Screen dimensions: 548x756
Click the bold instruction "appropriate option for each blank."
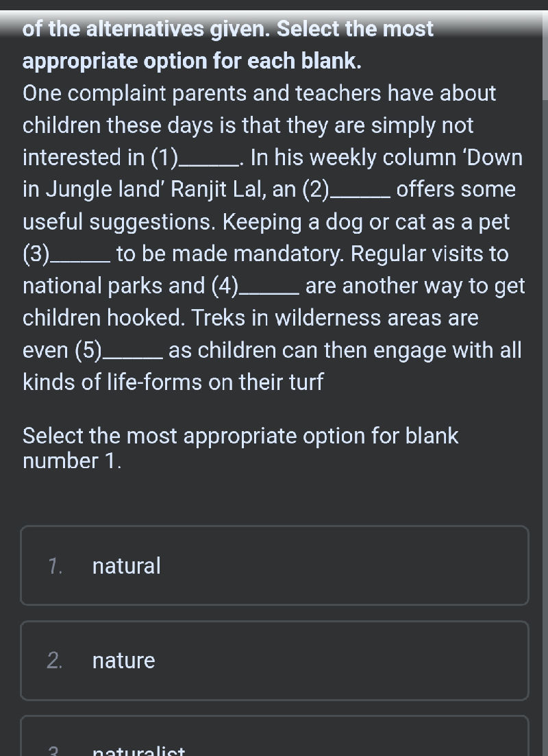(x=192, y=61)
